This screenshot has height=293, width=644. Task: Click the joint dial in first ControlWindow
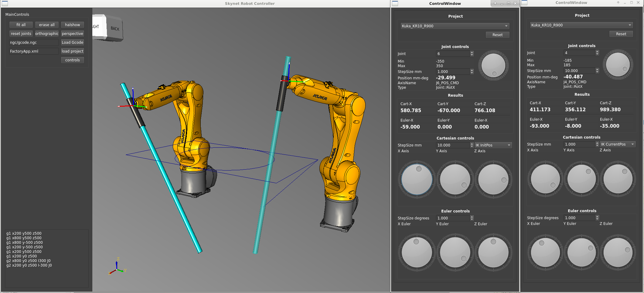(493, 65)
